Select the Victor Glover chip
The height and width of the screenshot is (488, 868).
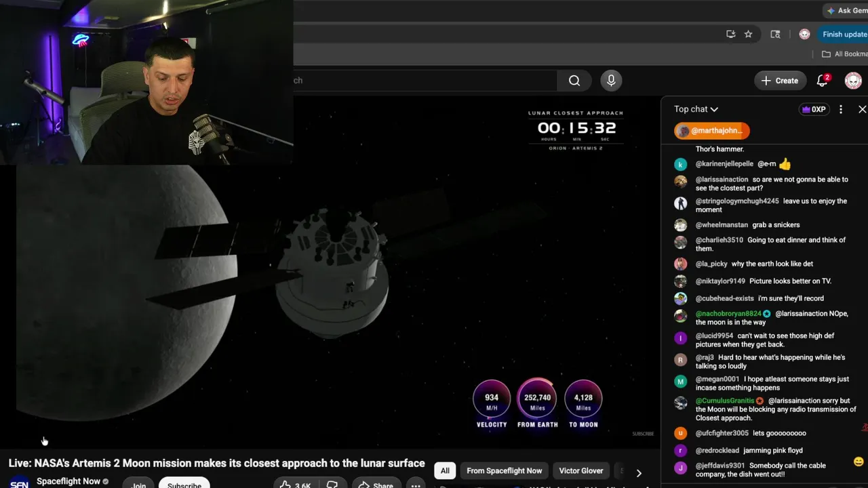point(581,470)
